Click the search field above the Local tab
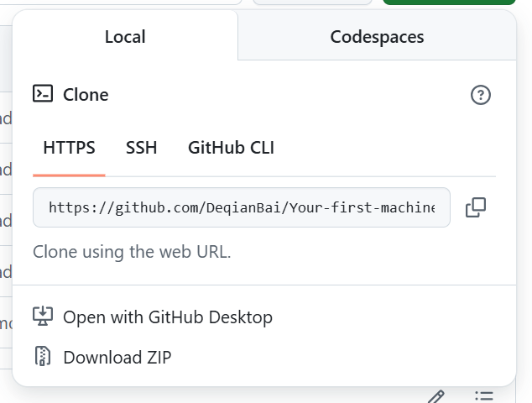This screenshot has height=403, width=532. pos(121,2)
